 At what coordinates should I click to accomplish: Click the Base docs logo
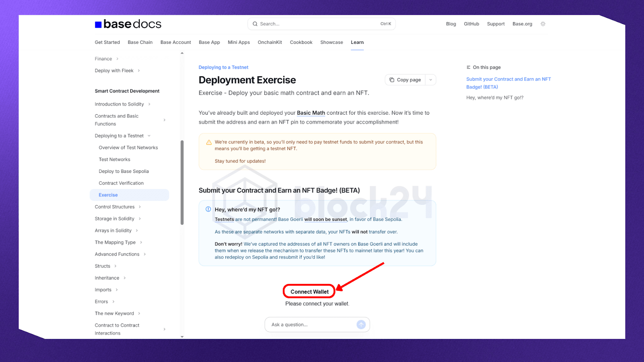point(128,24)
